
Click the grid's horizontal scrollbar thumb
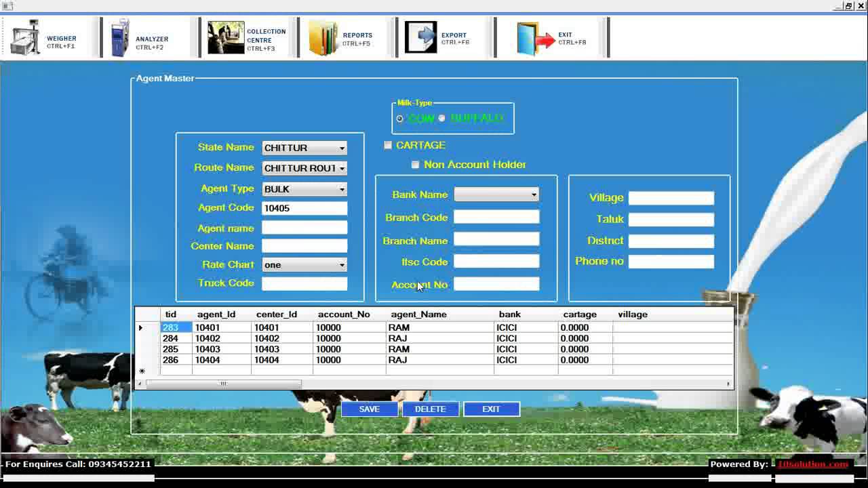(223, 384)
